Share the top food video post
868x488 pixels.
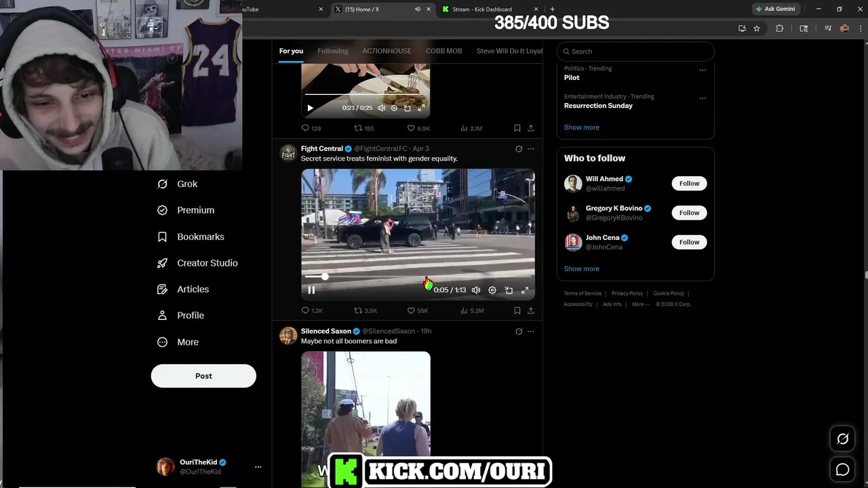click(x=530, y=128)
